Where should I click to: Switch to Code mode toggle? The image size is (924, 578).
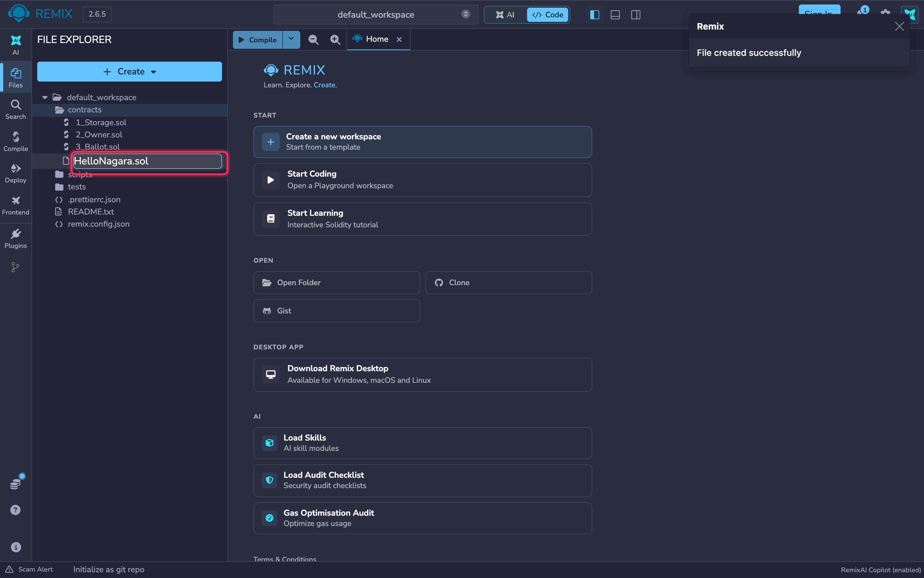pos(548,14)
